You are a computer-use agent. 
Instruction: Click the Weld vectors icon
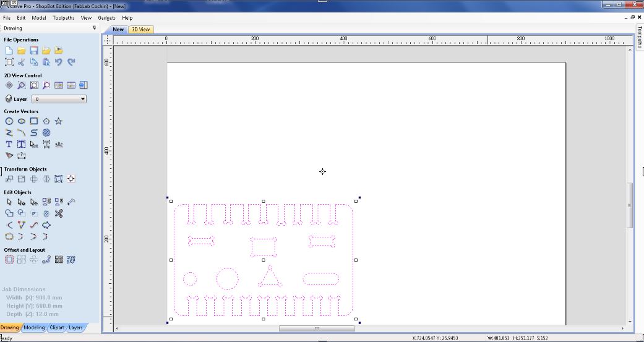coord(9,213)
